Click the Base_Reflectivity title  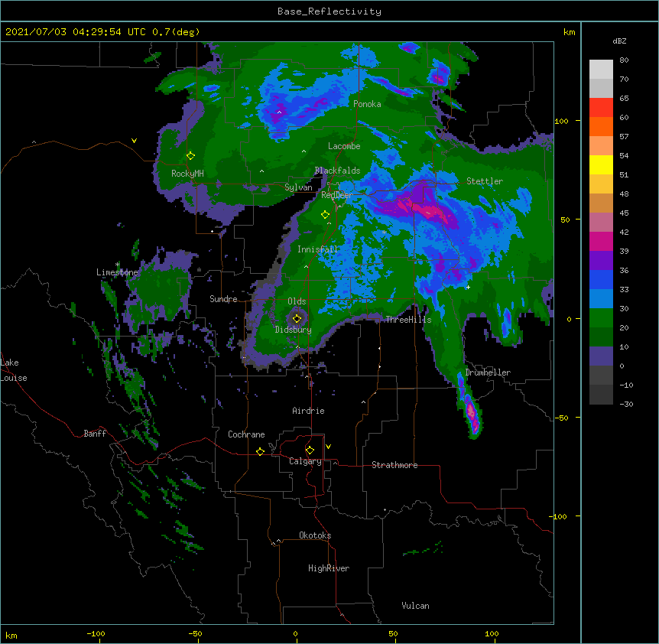coord(329,11)
